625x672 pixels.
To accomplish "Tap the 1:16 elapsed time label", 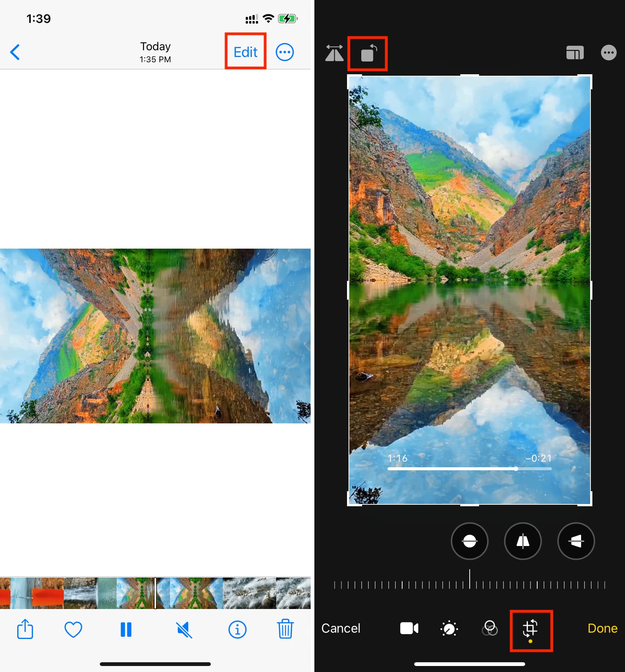I will [x=397, y=458].
